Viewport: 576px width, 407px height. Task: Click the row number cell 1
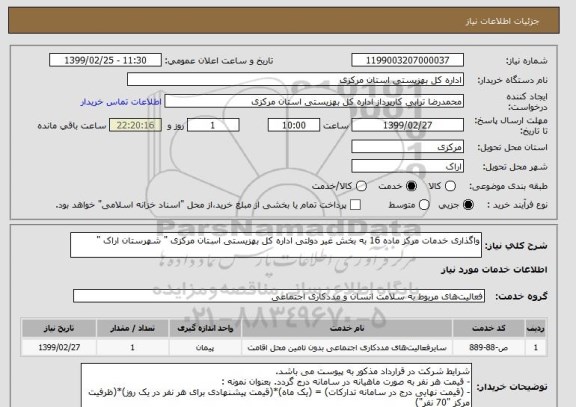[536, 347]
